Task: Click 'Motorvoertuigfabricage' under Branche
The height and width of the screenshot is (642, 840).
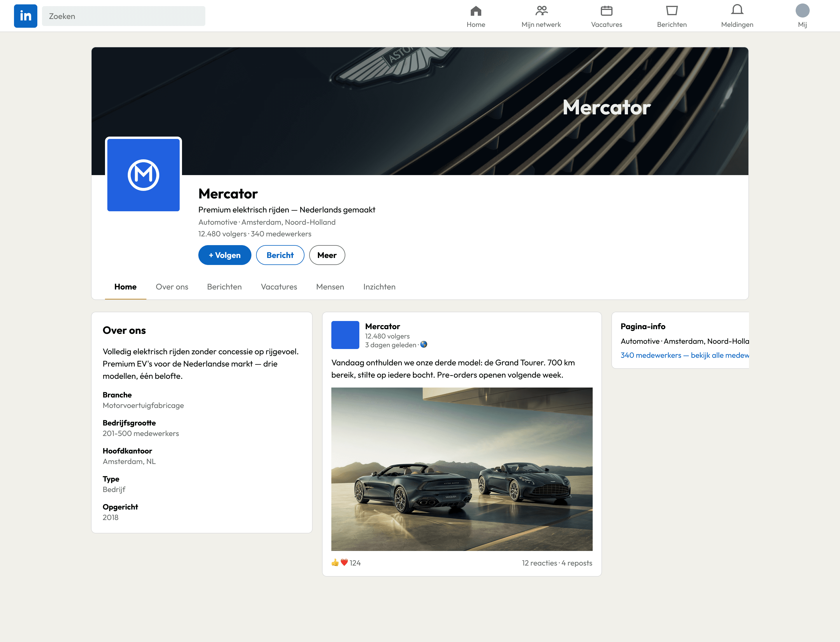Action: click(x=143, y=405)
